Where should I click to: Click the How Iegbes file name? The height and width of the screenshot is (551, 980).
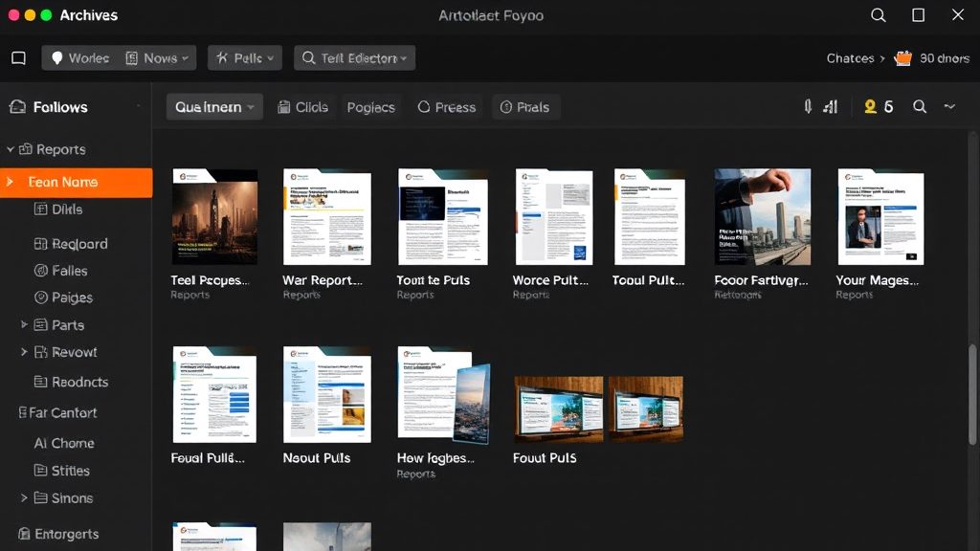(435, 458)
